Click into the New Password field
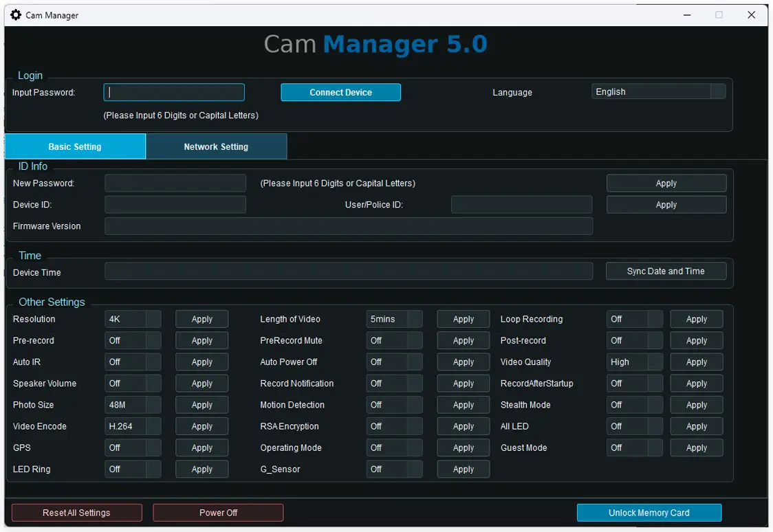The width and height of the screenshot is (773, 532). (175, 184)
